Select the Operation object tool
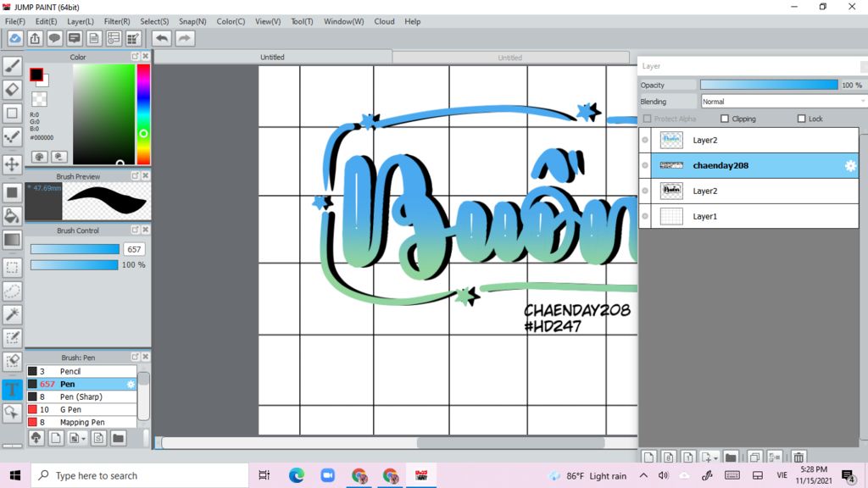This screenshot has width=868, height=488. pos(12,413)
